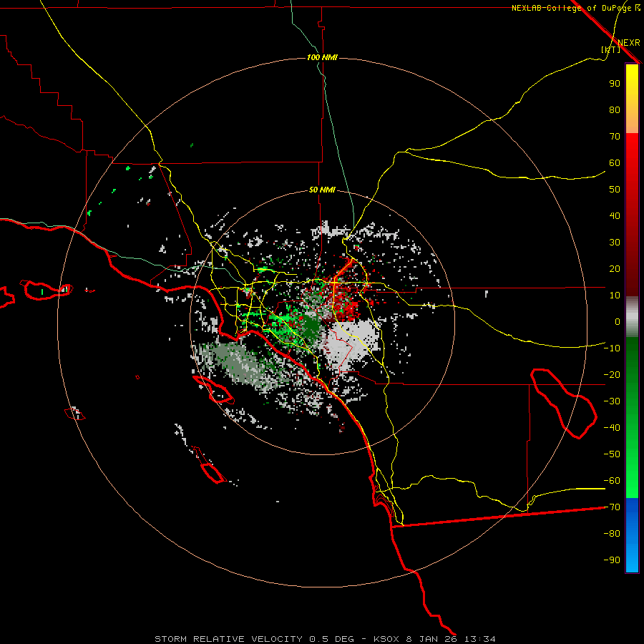
Task: Click the 100 NMI range ring label
Action: (322, 57)
